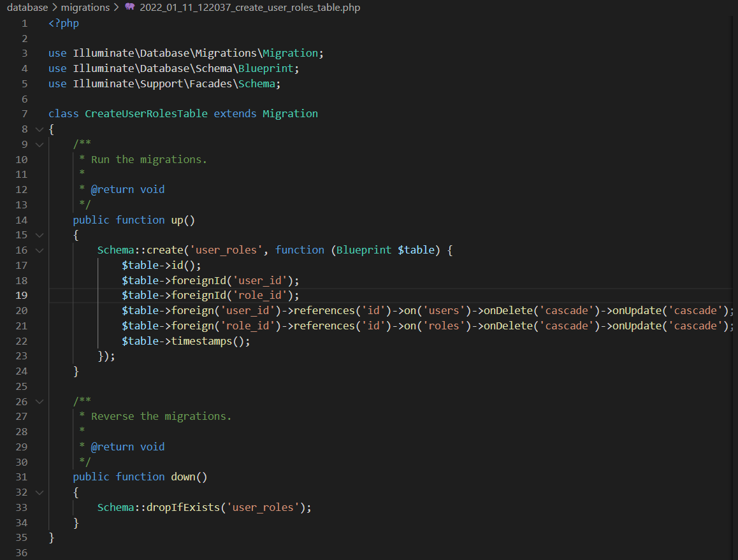The image size is (738, 560).
Task: Collapse the doc comment at line 9
Action: [x=40, y=144]
